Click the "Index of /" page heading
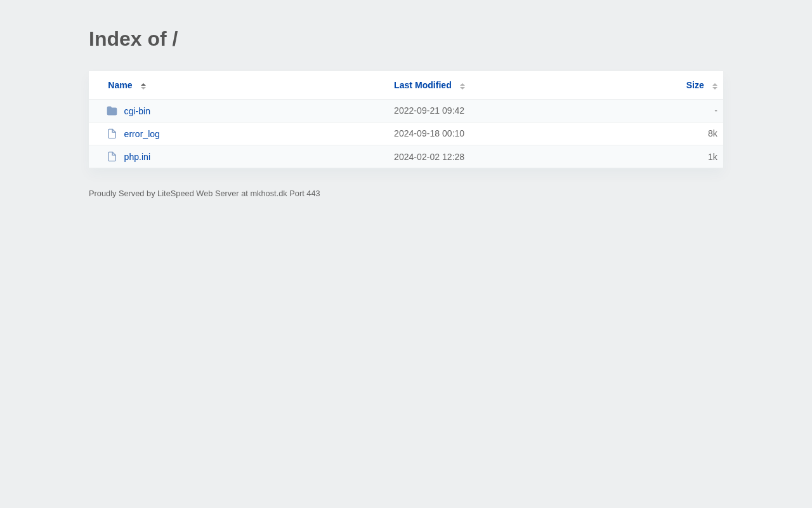812x508 pixels. click(x=133, y=39)
